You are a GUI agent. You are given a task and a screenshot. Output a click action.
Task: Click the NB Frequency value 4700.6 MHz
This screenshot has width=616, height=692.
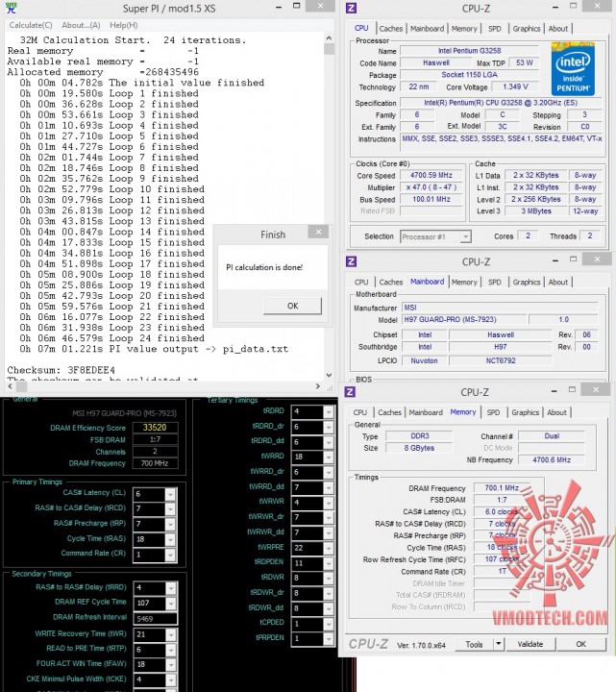(x=552, y=459)
